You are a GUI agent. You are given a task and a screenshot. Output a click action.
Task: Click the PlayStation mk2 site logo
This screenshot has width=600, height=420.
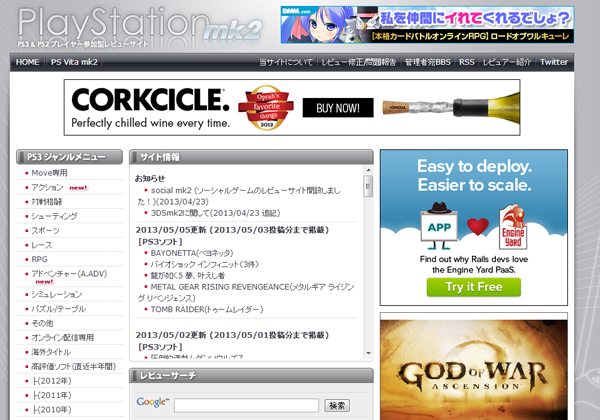pyautogui.click(x=140, y=27)
